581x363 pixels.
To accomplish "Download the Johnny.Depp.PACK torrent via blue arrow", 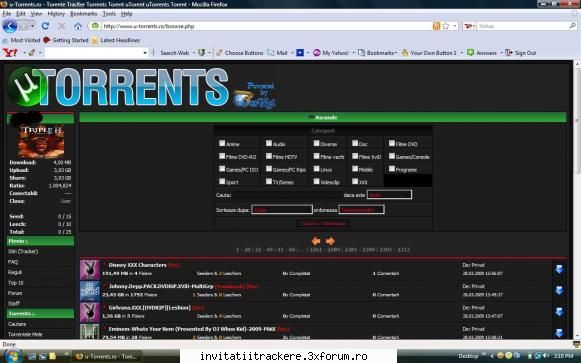I will 559,290.
